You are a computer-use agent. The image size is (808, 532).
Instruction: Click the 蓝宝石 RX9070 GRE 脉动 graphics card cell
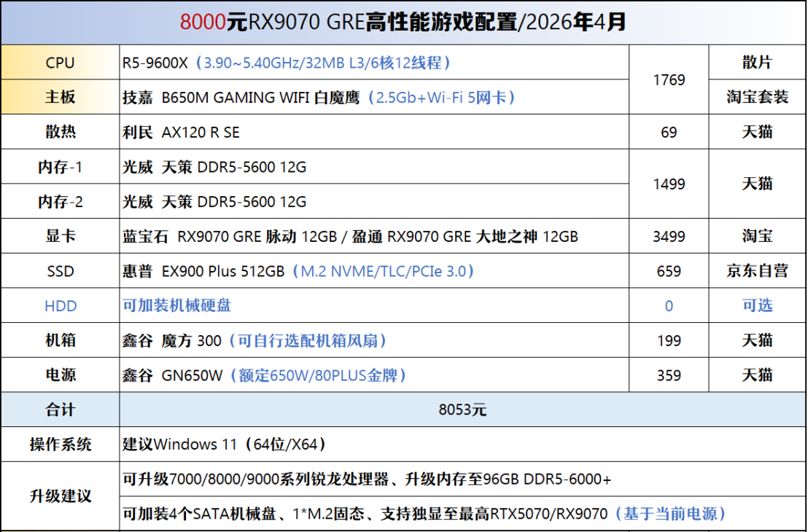tap(374, 236)
